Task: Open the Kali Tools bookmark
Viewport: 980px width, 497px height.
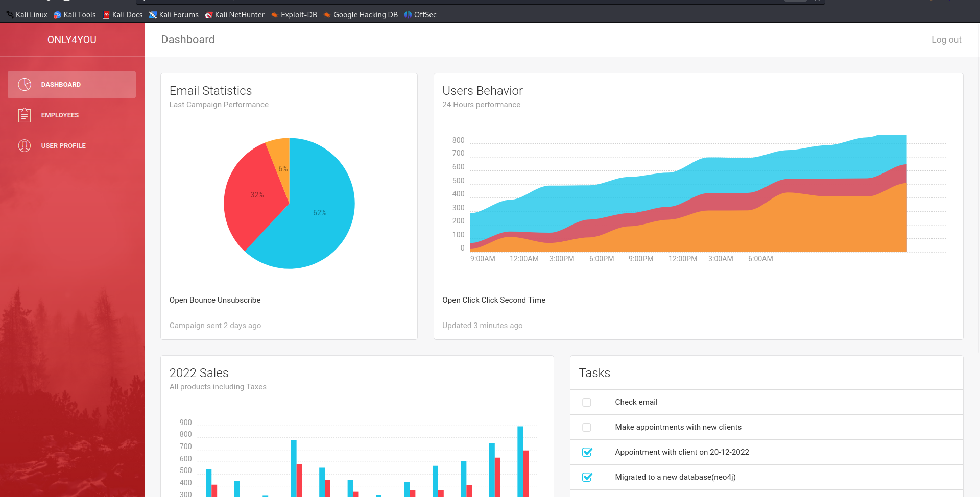Action: tap(75, 15)
